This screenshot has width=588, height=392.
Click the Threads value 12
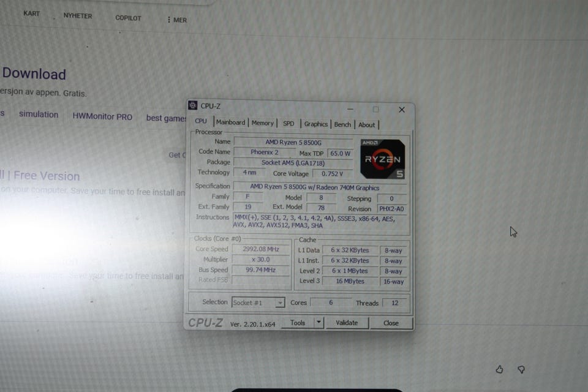pyautogui.click(x=395, y=303)
